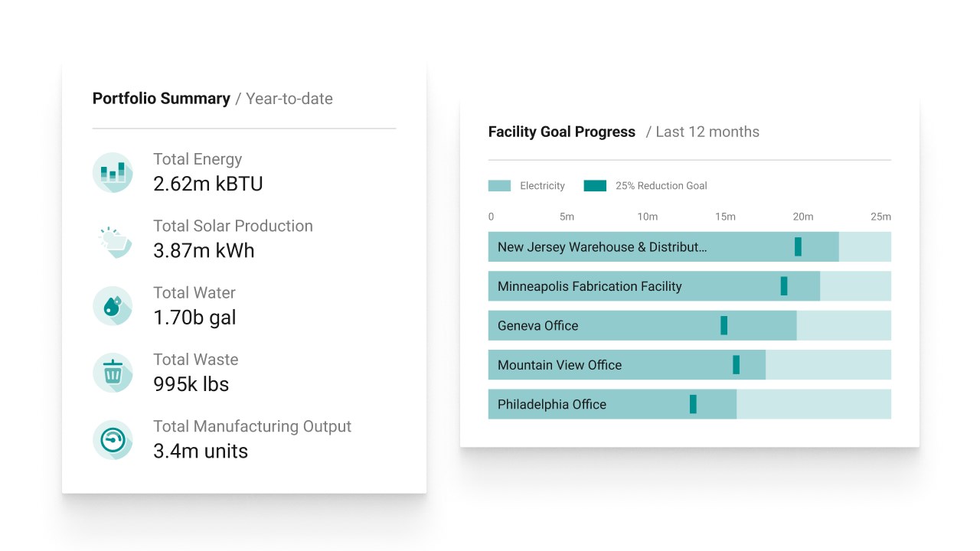Click the Total Waste trash bin icon
This screenshot has width=980, height=551.
pos(113,373)
